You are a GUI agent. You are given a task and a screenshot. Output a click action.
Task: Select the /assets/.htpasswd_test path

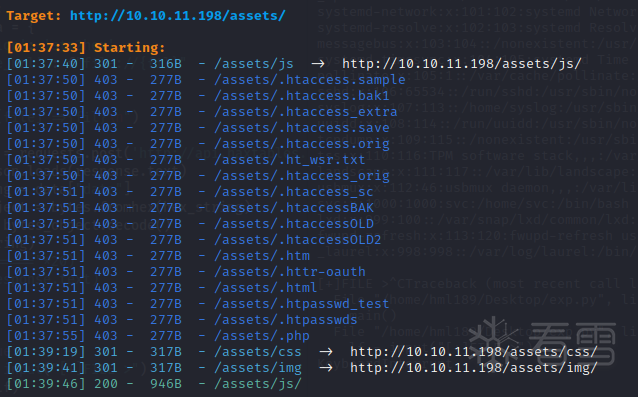coord(302,303)
